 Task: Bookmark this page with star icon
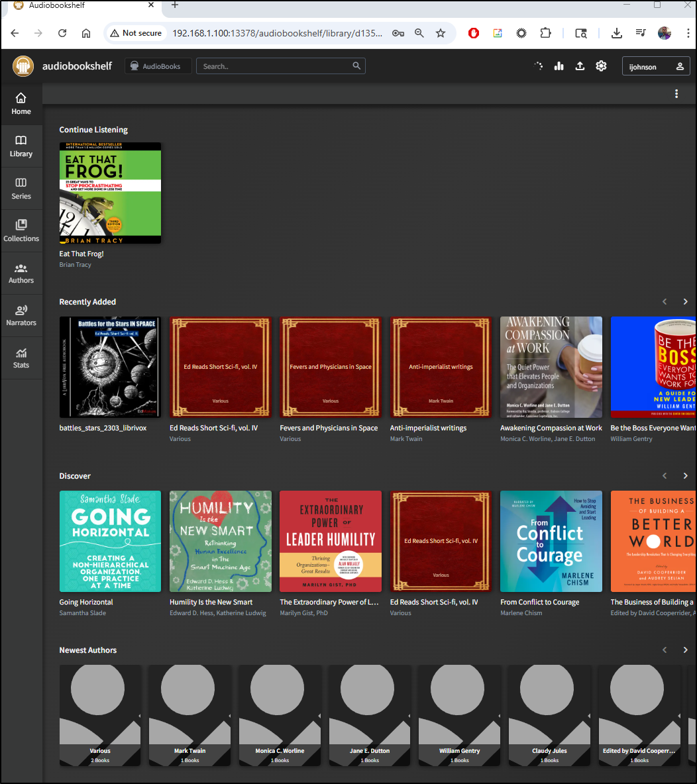(x=441, y=33)
